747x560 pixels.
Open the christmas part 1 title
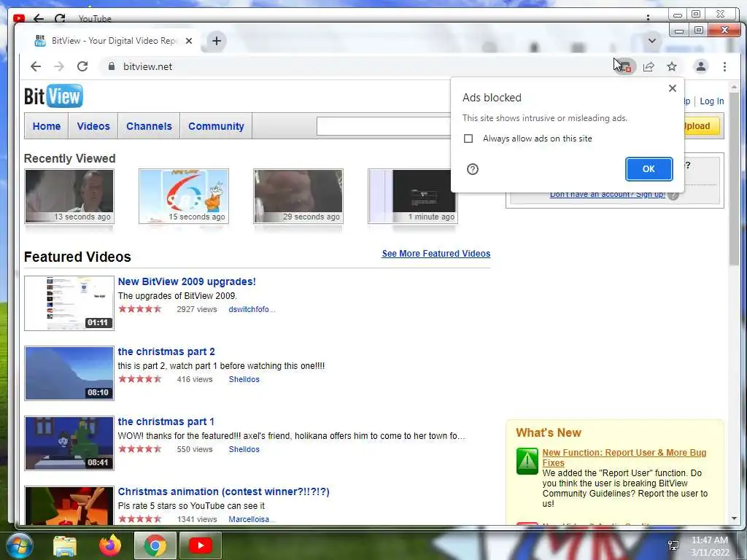pos(166,421)
